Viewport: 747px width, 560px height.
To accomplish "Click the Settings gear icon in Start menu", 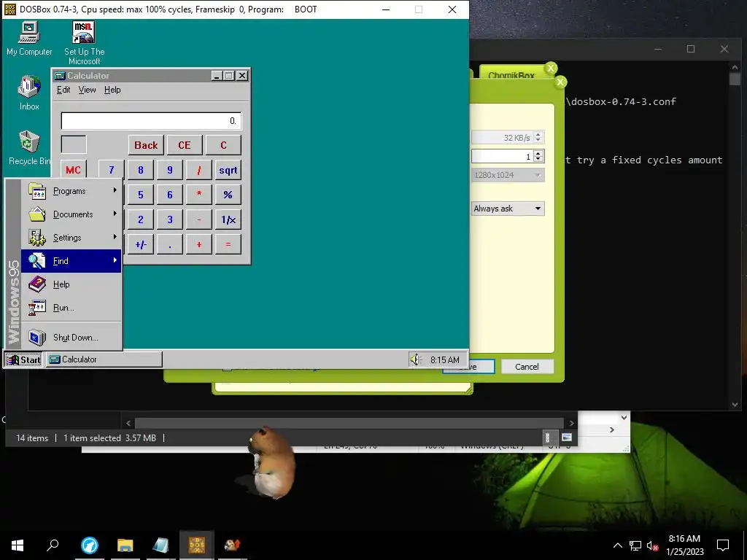I will pos(36,238).
